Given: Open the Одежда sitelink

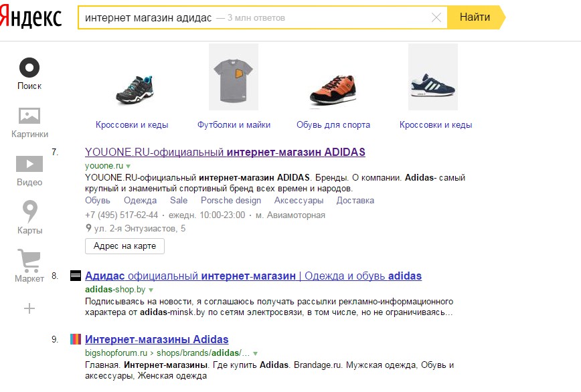Looking at the screenshot, I should [140, 200].
